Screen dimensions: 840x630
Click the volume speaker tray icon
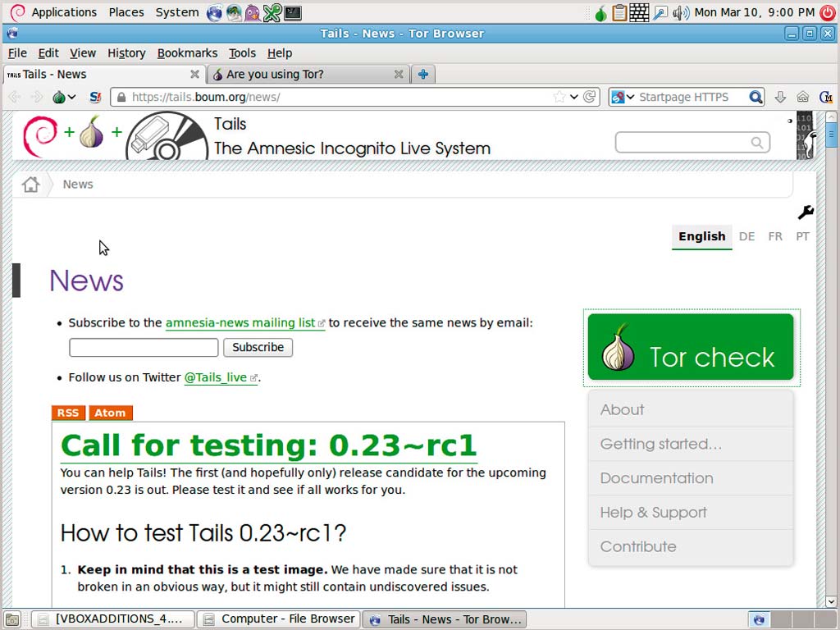[x=681, y=12]
